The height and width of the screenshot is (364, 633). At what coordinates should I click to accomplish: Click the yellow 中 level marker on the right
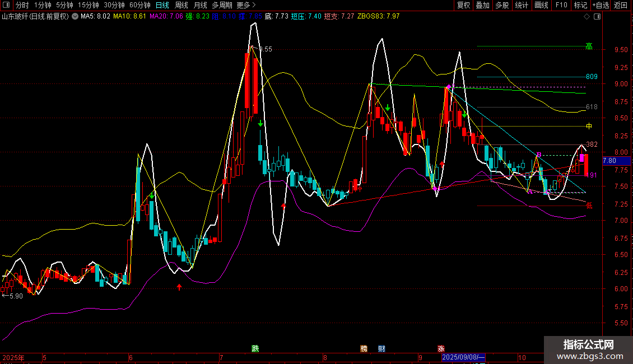click(x=589, y=126)
